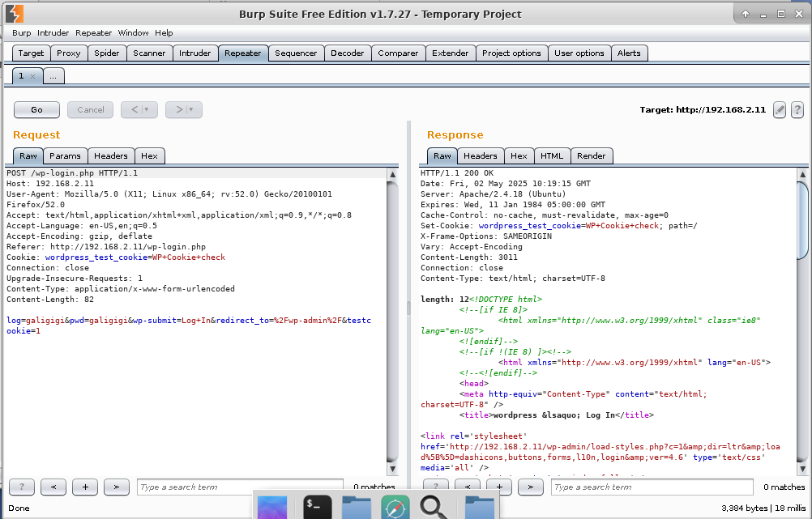The image size is (812, 519).
Task: Open the Terminal icon in the dock
Action: pyautogui.click(x=317, y=507)
